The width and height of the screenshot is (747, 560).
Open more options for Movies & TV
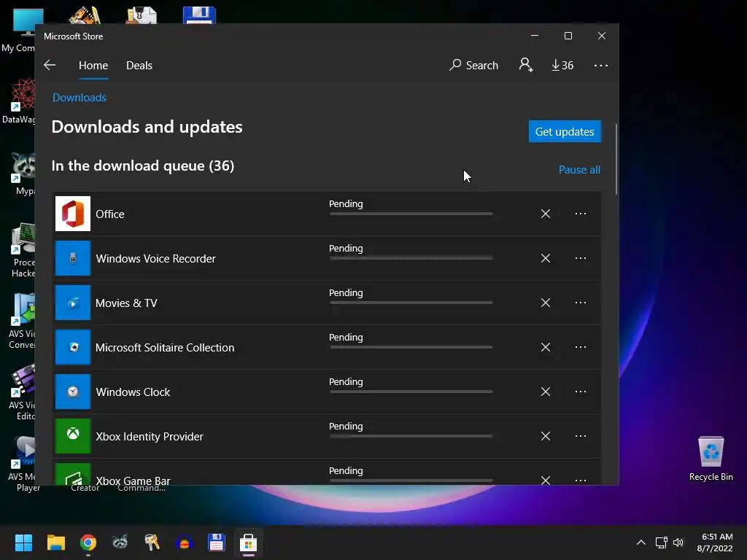click(580, 303)
